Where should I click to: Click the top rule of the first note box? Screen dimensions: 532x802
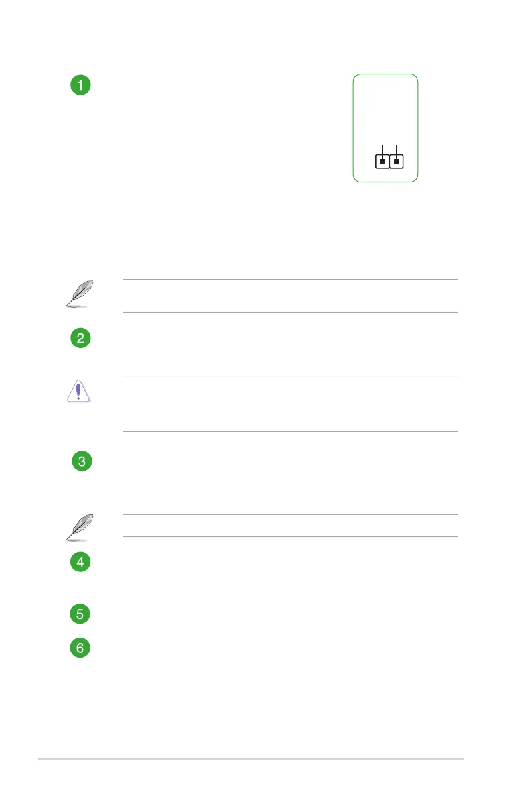point(291,280)
